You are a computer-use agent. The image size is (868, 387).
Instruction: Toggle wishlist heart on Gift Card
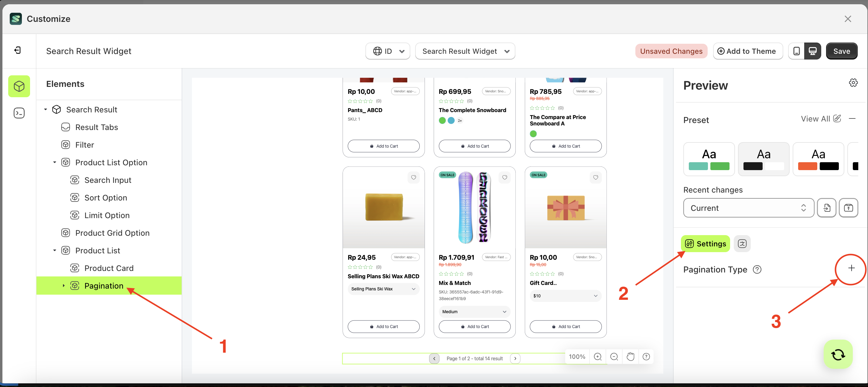pyautogui.click(x=595, y=177)
